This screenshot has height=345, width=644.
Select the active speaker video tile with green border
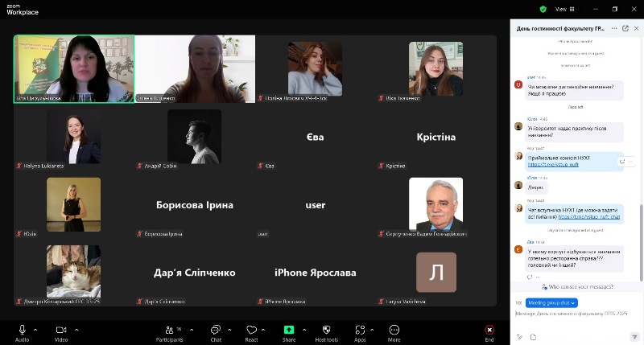(x=74, y=68)
